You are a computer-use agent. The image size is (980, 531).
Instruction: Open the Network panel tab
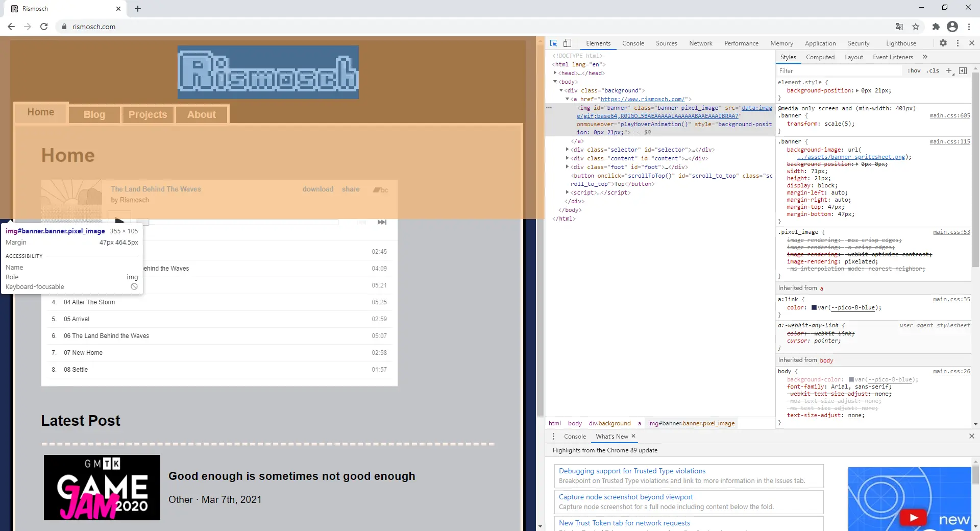[x=700, y=43]
